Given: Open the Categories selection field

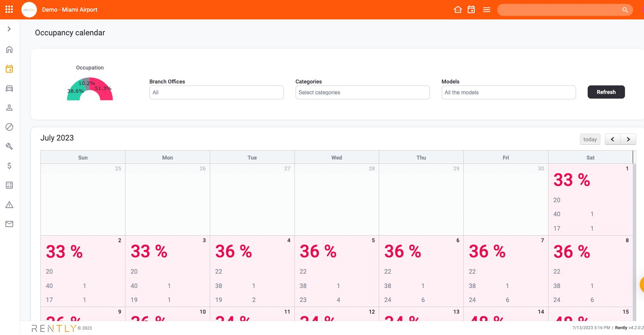Looking at the screenshot, I should 363,92.
